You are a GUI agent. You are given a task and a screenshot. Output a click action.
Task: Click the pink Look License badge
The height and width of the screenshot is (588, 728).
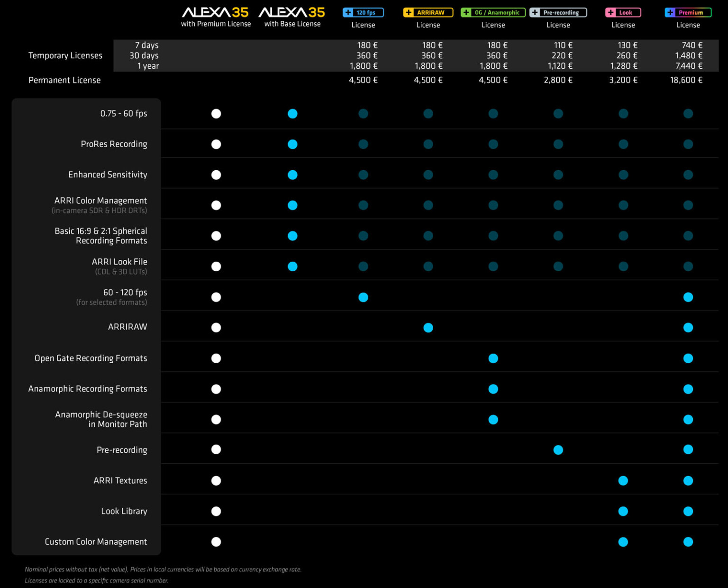[623, 12]
